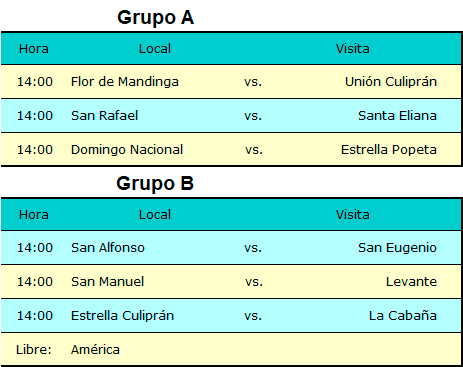Click América in the Libre row
463x367 pixels.
(x=95, y=350)
